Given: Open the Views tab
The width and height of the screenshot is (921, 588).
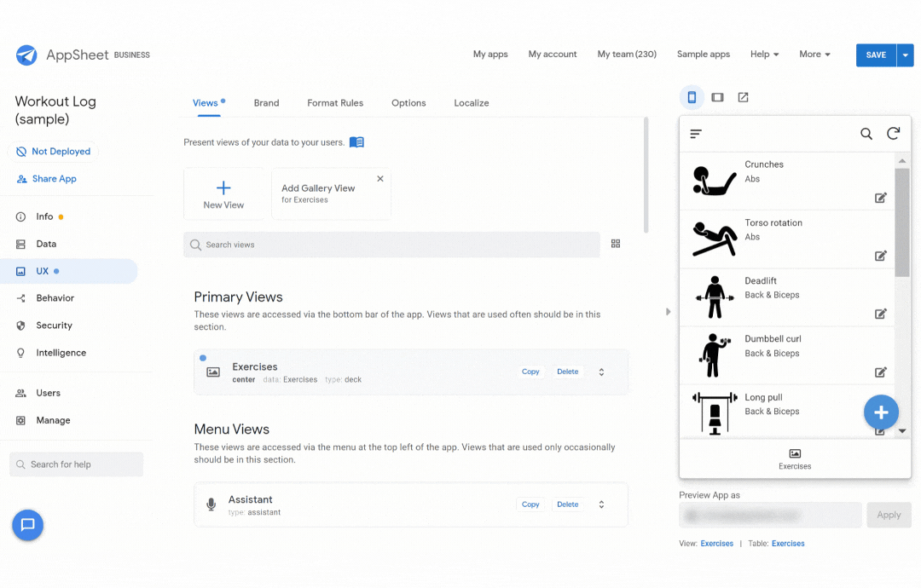Looking at the screenshot, I should click(x=205, y=103).
